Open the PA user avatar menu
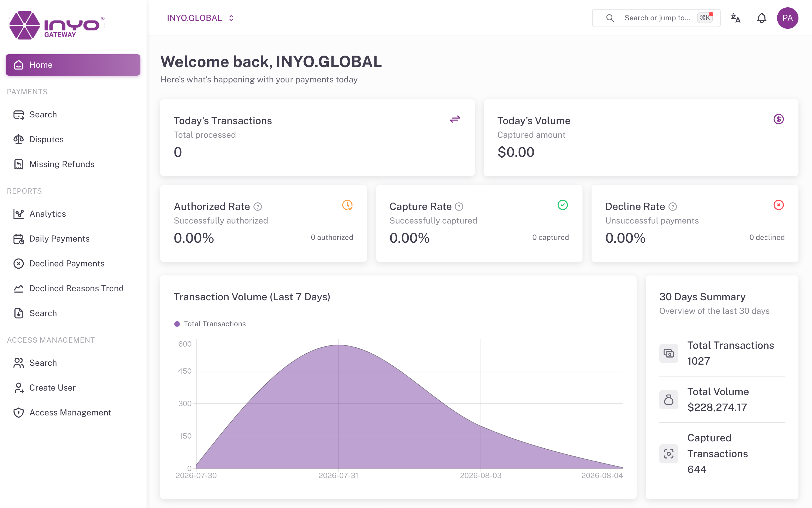Screen dimensions: 812x508 pyautogui.click(x=787, y=18)
